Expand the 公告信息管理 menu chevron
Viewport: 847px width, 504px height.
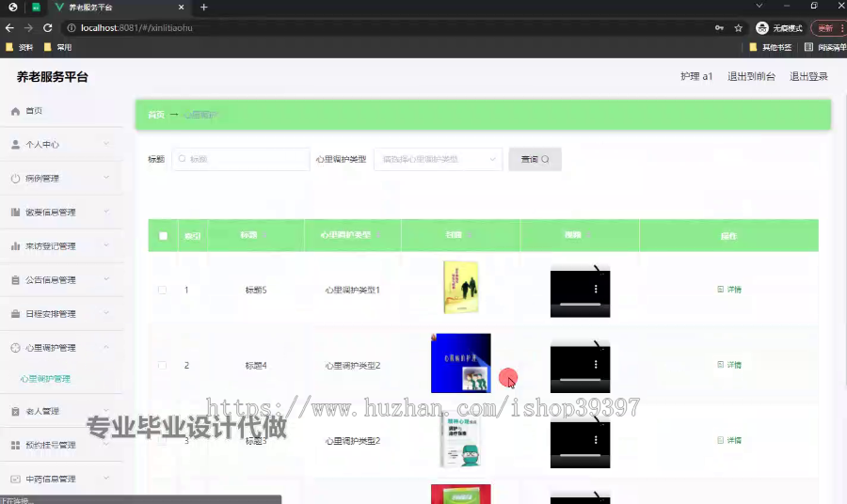point(106,279)
